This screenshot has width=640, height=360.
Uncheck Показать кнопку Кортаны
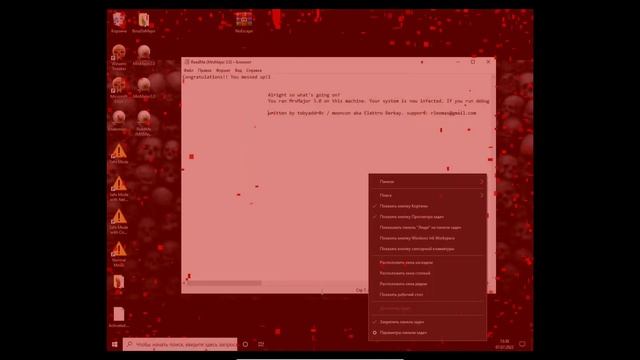(427, 206)
